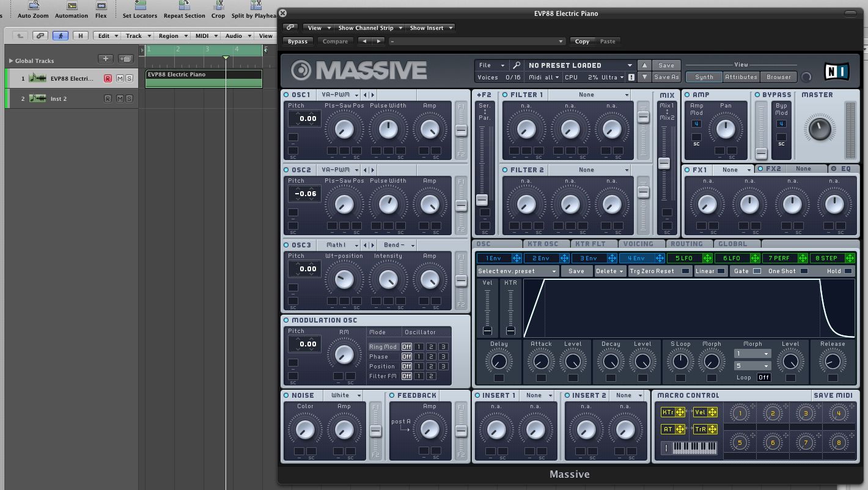Enable the Gate envelope checkbox
This screenshot has height=490, width=868.
757,271
